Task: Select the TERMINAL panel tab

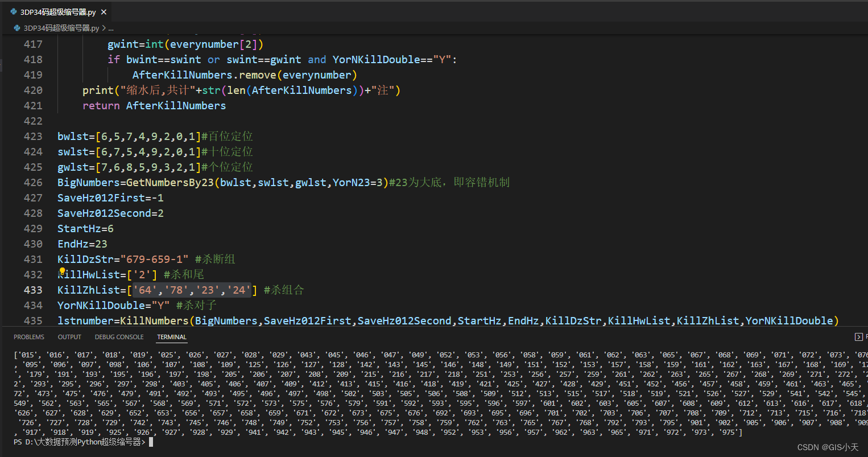Action: (172, 337)
